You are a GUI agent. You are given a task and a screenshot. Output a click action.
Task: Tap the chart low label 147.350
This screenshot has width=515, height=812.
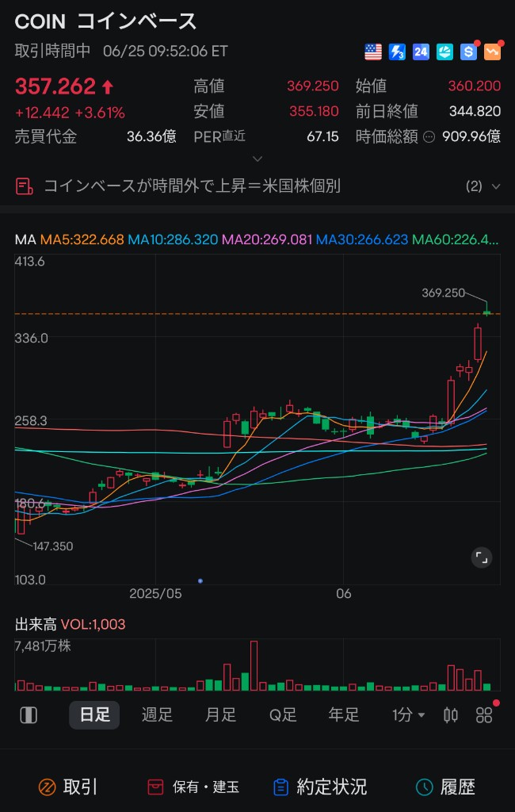pos(53,546)
